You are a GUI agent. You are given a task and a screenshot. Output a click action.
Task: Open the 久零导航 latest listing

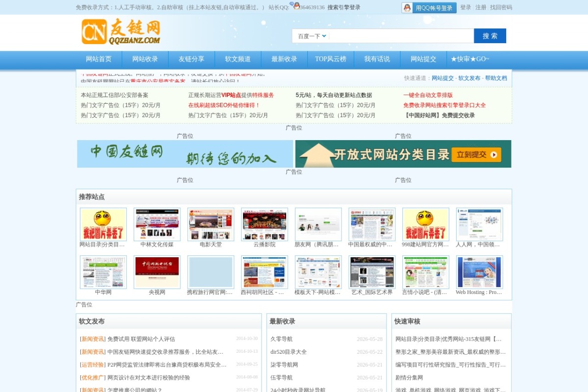pyautogui.click(x=281, y=339)
